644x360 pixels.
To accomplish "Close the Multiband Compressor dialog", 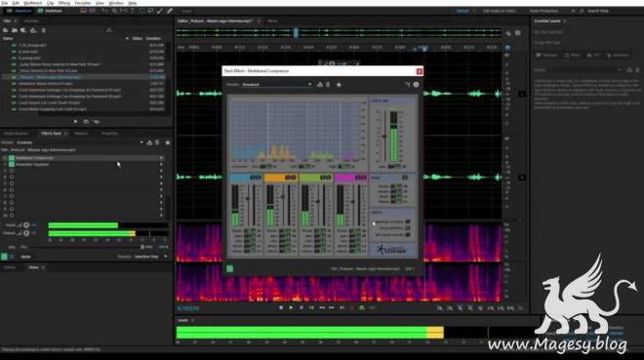I will (419, 71).
